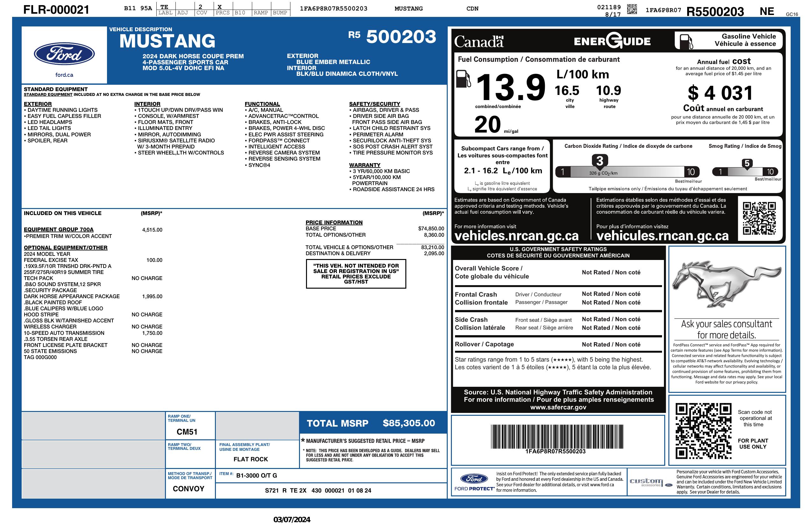
Task: Click the NRCan QR code
Action: tap(759, 218)
